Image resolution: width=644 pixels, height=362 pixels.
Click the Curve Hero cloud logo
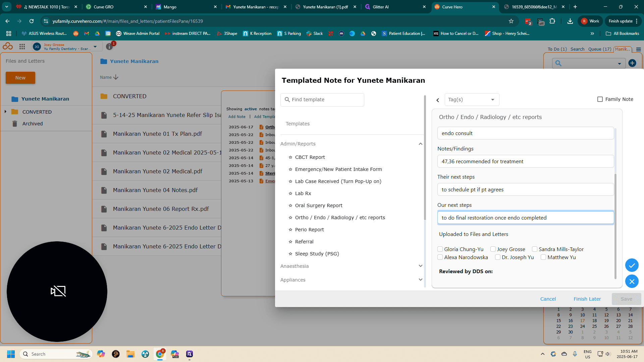pyautogui.click(x=8, y=47)
